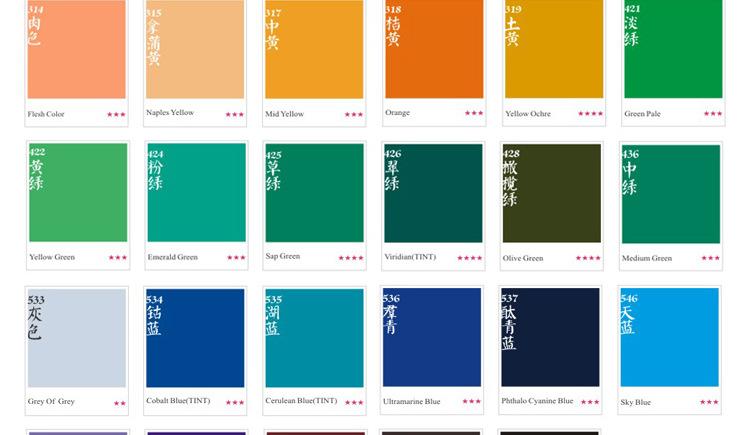The width and height of the screenshot is (750, 435).
Task: Click the Phthalo Cyanine Blue swatch
Action: pyautogui.click(x=550, y=338)
